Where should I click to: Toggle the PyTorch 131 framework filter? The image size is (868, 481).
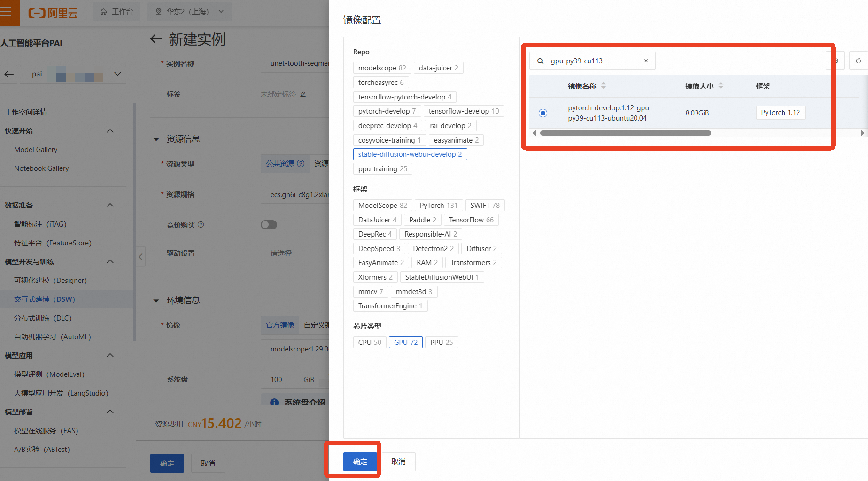point(439,206)
